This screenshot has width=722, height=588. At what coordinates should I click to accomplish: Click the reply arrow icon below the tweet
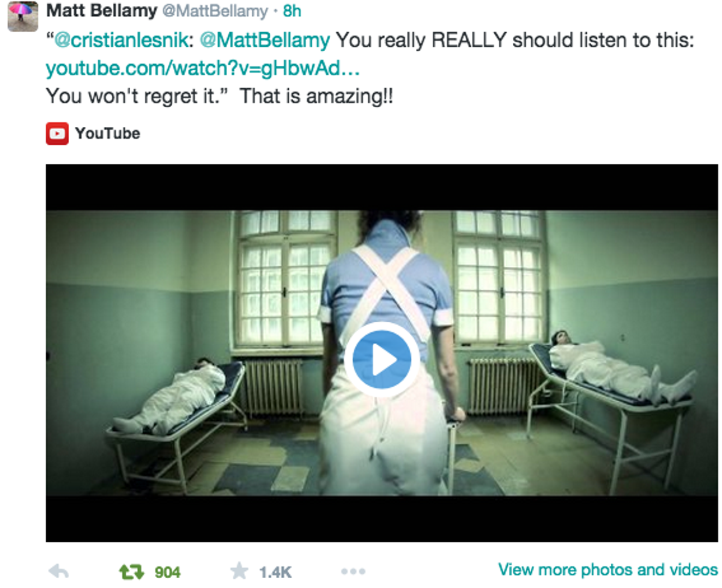point(58,572)
